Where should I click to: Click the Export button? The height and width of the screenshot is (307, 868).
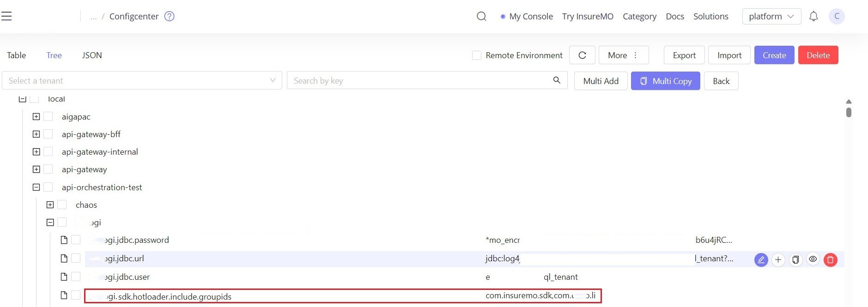tap(684, 55)
